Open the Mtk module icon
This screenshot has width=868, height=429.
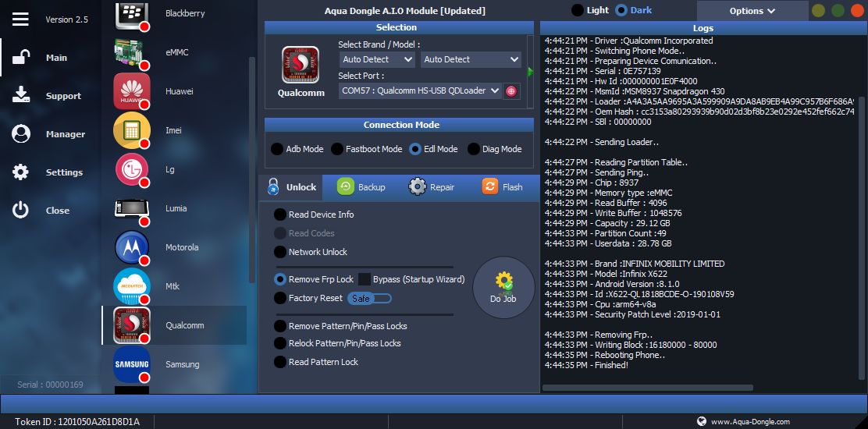pos(132,286)
